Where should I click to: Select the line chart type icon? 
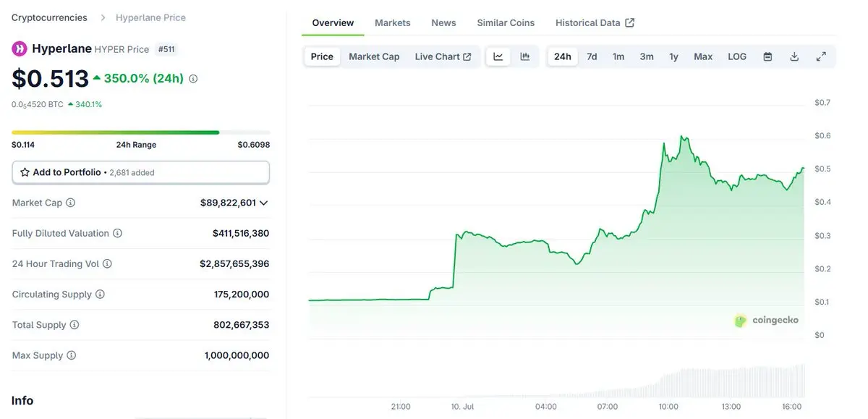click(498, 56)
